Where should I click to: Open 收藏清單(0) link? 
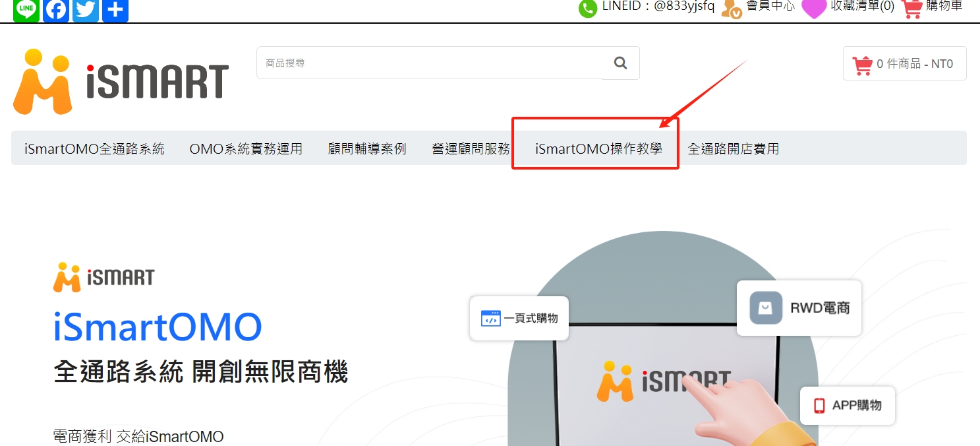tap(863, 7)
